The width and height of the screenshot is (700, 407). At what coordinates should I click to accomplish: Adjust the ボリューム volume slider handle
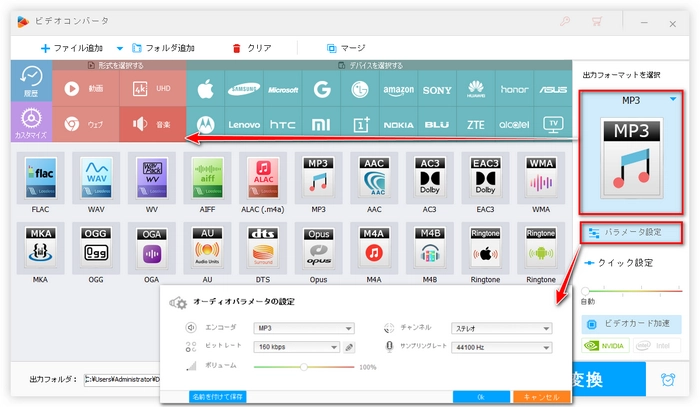304,367
